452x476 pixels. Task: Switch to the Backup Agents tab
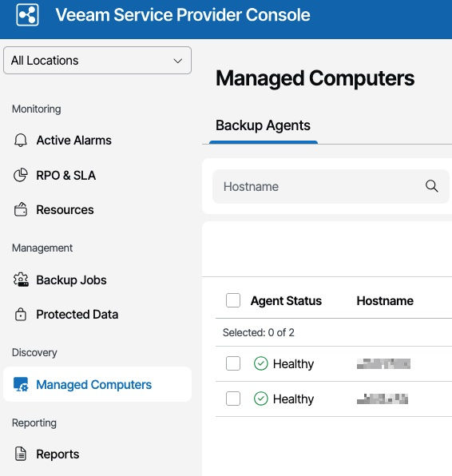[263, 125]
